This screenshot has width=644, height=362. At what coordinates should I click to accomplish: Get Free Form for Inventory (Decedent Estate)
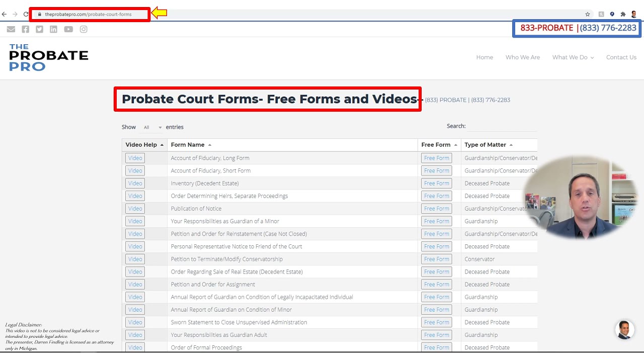(436, 183)
